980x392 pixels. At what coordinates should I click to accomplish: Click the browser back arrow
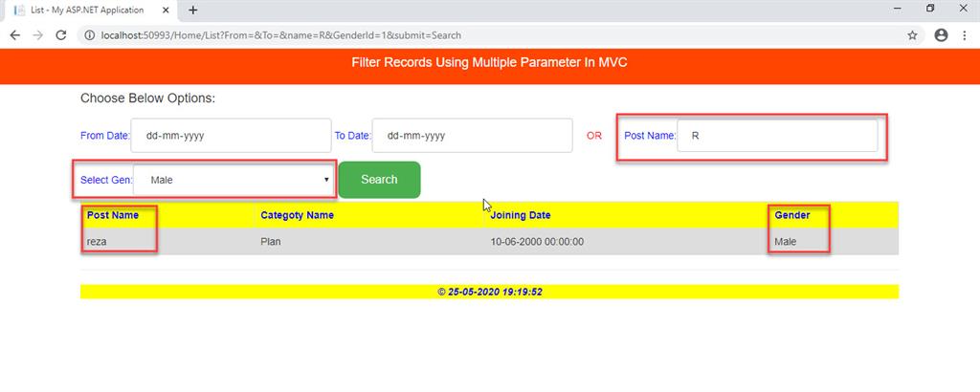click(x=15, y=35)
